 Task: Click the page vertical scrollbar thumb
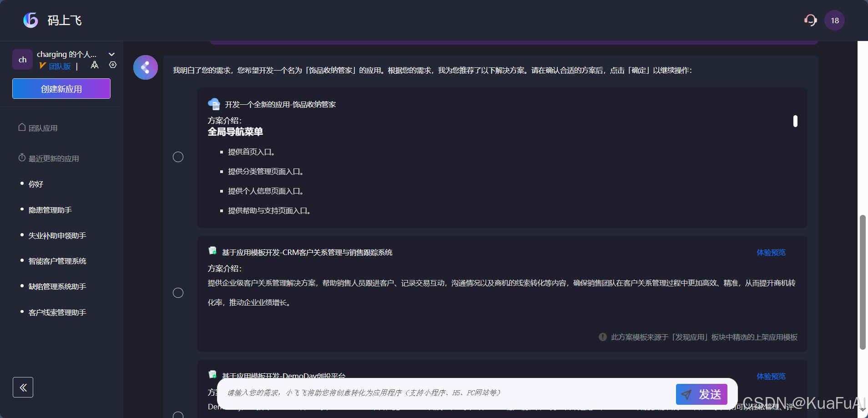tap(862, 282)
